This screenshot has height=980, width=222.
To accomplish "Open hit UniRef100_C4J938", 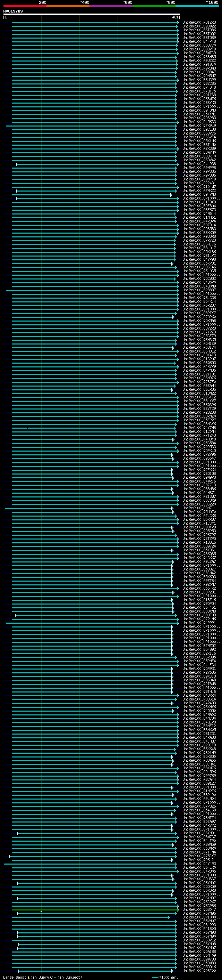I will pyautogui.click(x=199, y=164).
